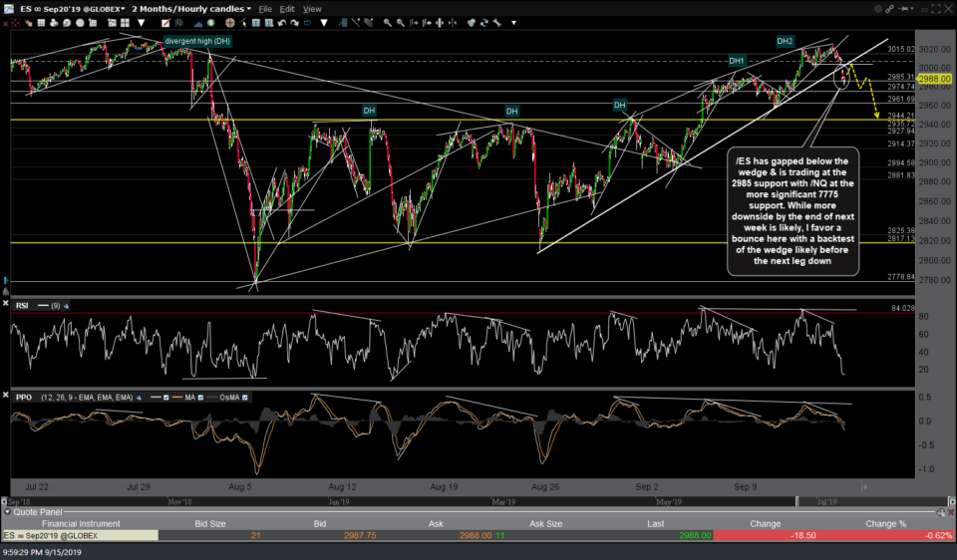Click the Financial Instrument column header
Viewport: 957px width, 560px height.
(81, 524)
